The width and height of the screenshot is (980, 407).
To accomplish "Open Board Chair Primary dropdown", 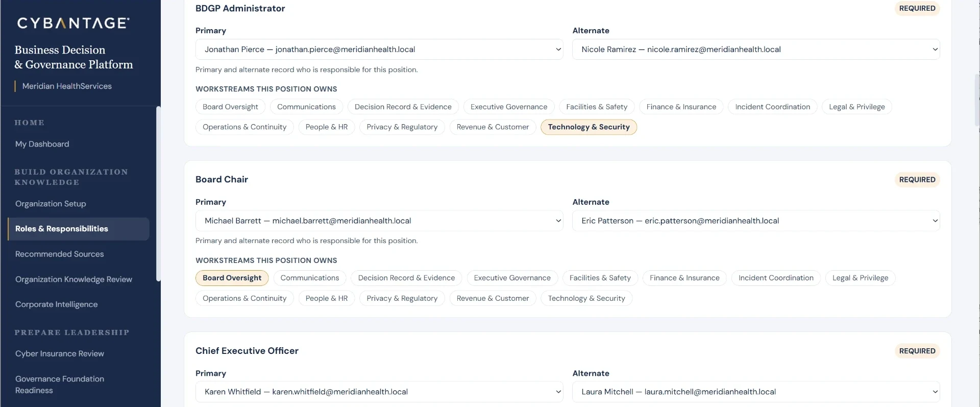I will [379, 221].
